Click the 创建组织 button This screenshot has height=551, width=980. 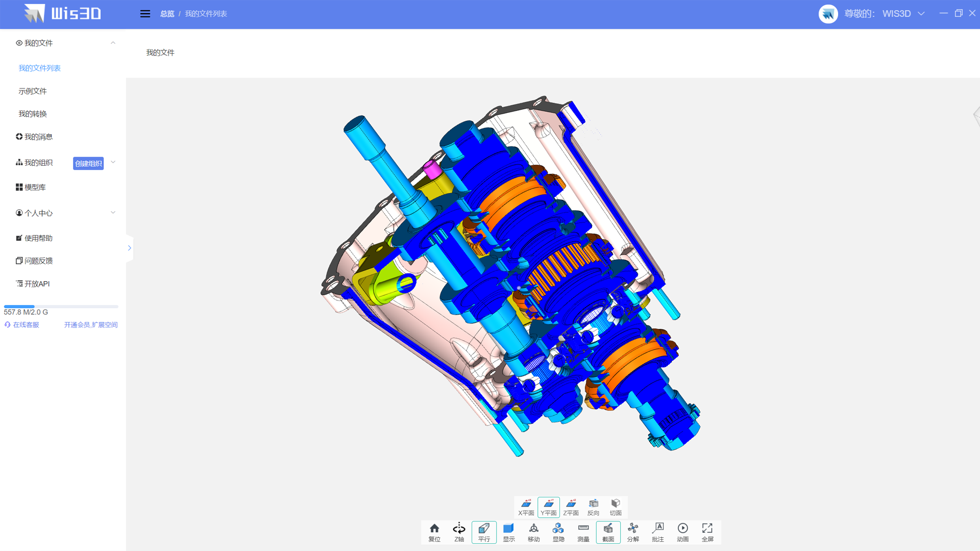[88, 163]
